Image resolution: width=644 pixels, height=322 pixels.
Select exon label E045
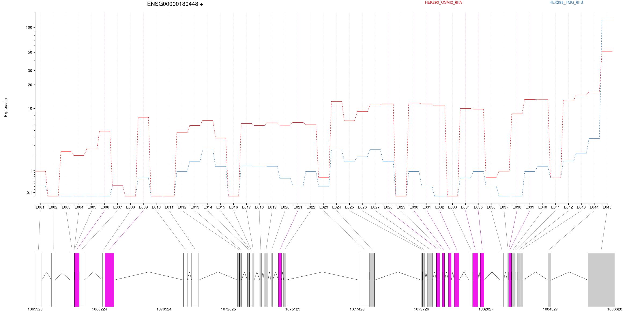click(x=607, y=207)
